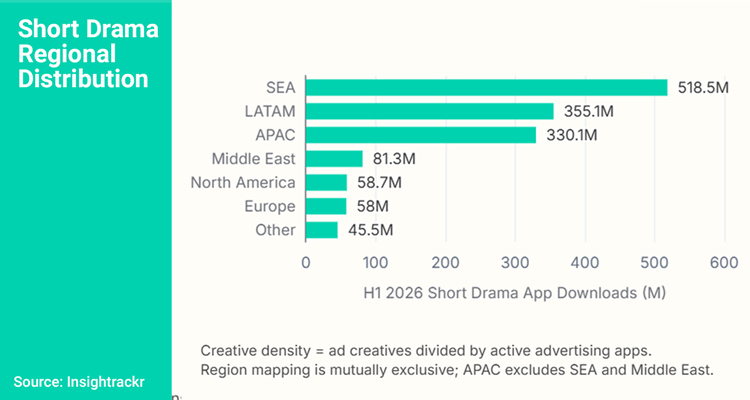Image resolution: width=750 pixels, height=400 pixels.
Task: Click the SEA axis label
Action: (x=281, y=88)
